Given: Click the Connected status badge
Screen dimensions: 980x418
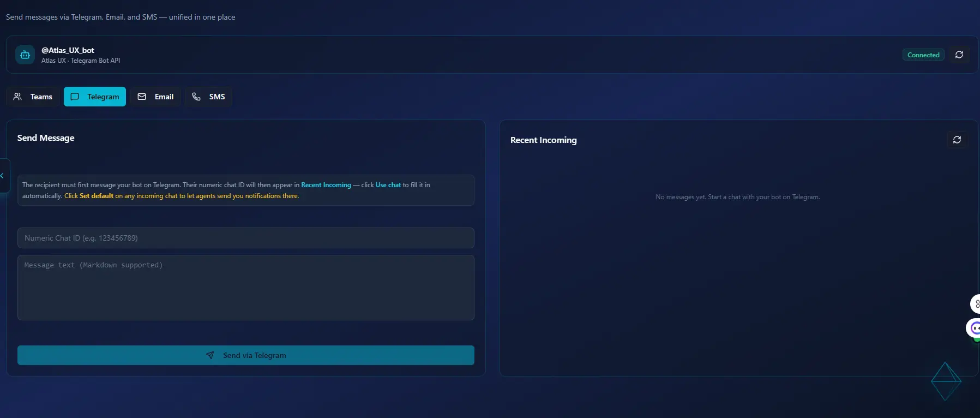Looking at the screenshot, I should click(x=923, y=55).
